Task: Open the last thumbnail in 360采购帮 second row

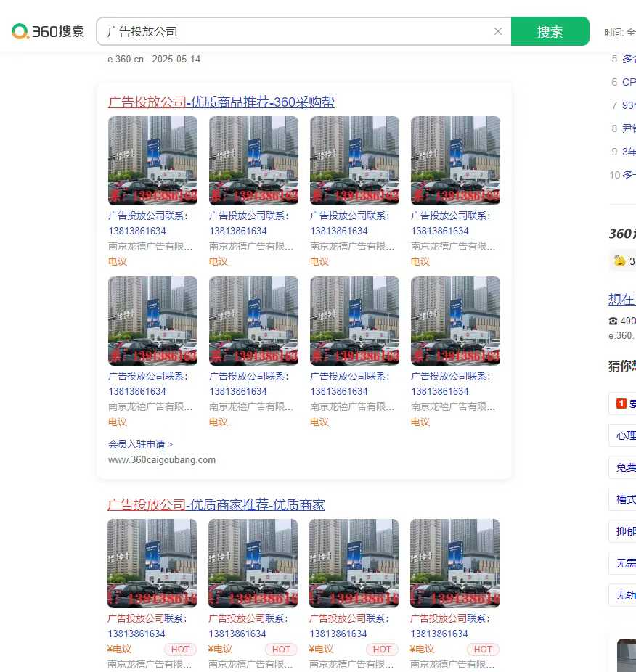Action: pyautogui.click(x=455, y=321)
